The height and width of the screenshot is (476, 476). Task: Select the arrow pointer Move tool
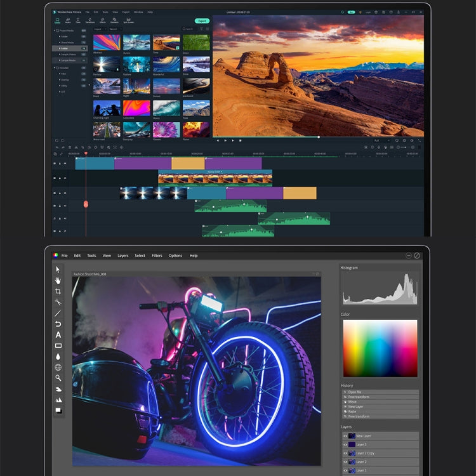(58, 269)
